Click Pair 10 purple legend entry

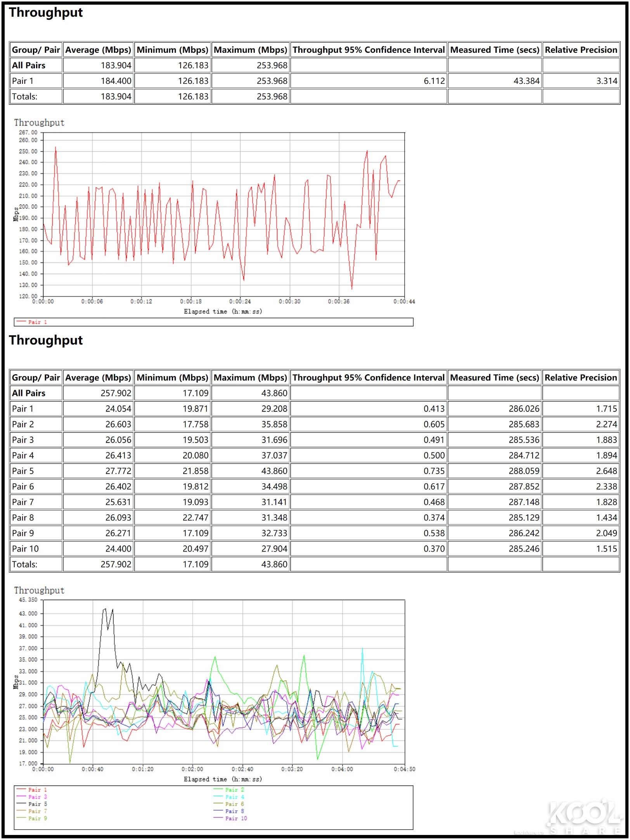coord(231,818)
